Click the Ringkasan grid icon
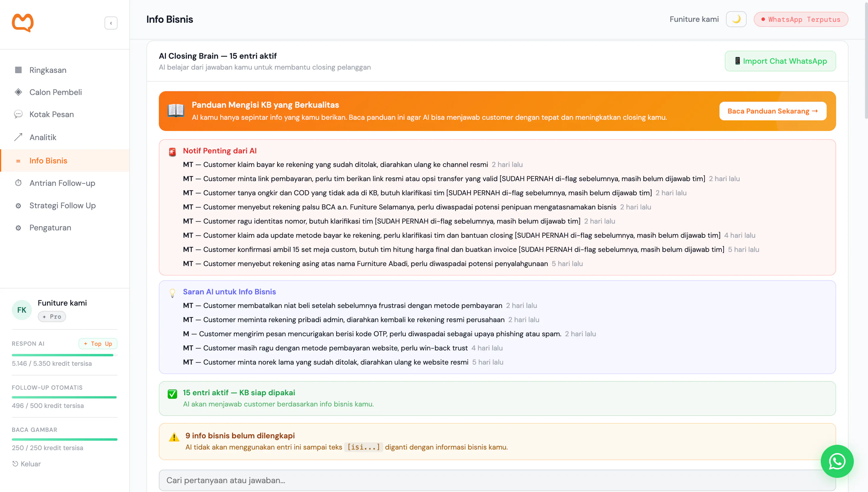 [18, 70]
